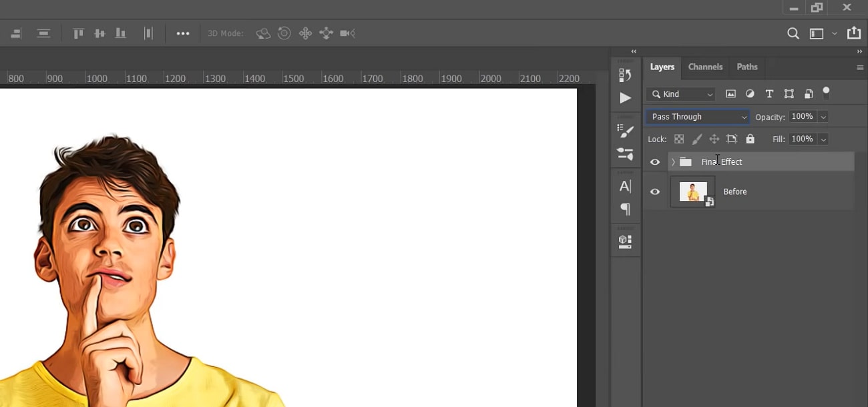Open the Opacity dropdown arrow
The width and height of the screenshot is (868, 407).
point(823,117)
